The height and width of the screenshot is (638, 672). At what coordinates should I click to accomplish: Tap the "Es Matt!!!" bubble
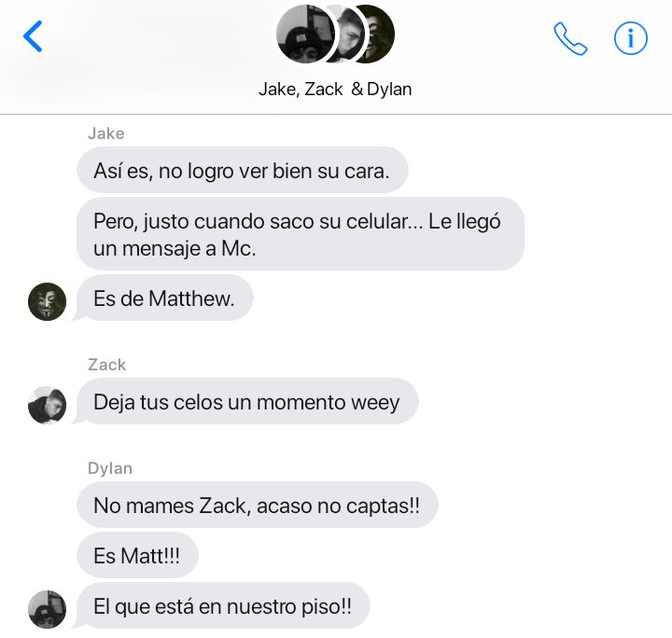[x=137, y=555]
